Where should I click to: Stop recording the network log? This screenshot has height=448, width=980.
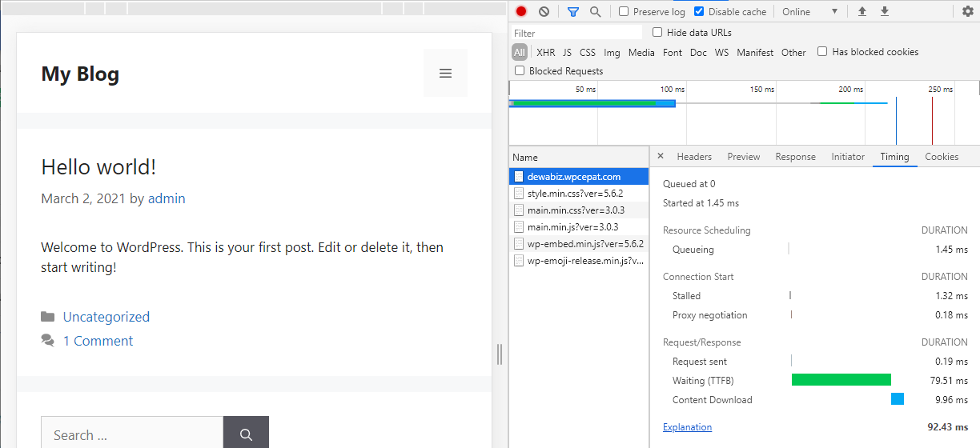521,12
